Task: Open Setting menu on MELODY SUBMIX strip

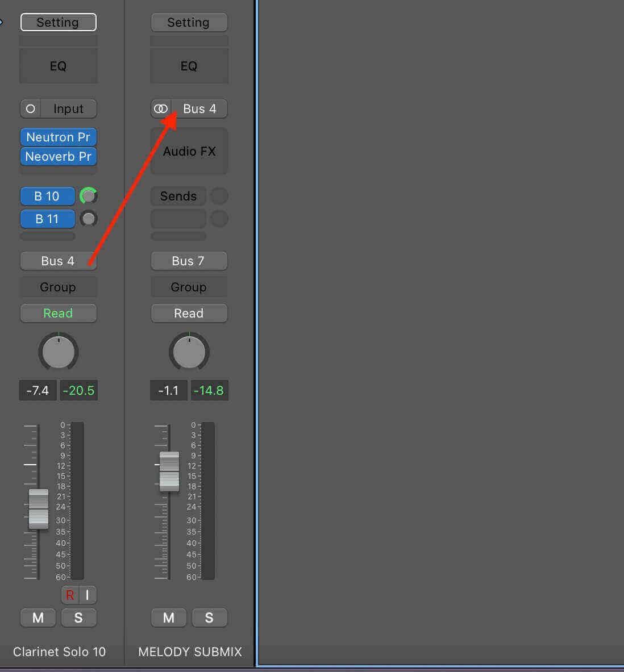Action: click(189, 22)
